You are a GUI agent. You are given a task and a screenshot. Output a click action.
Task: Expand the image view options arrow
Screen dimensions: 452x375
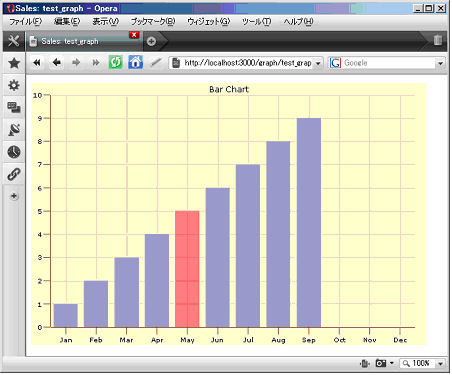[392, 363]
